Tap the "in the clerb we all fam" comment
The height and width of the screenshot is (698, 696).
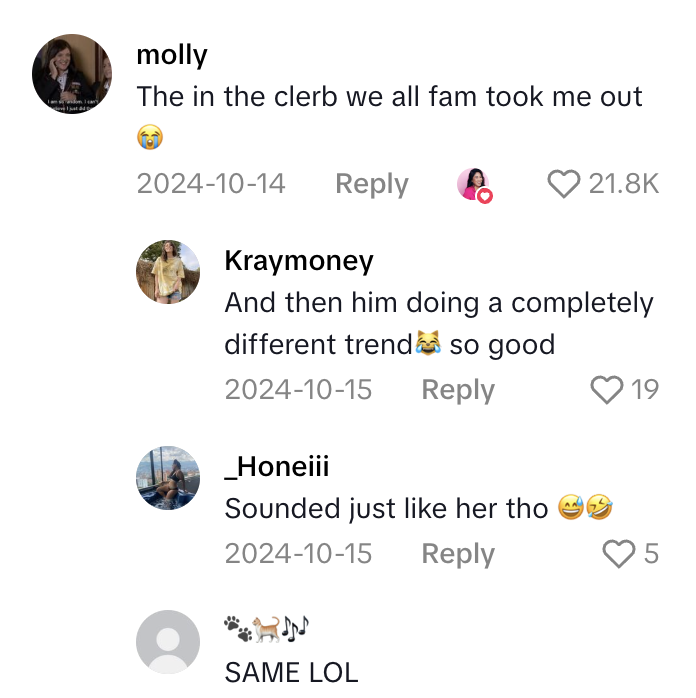click(x=389, y=97)
